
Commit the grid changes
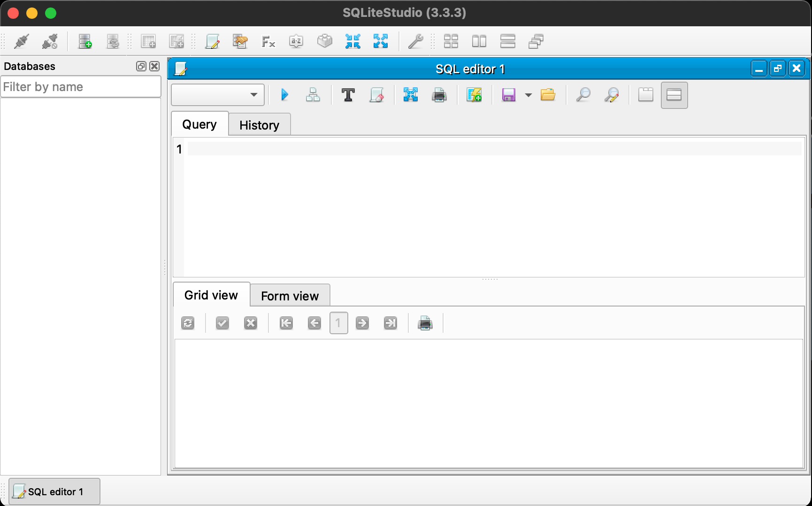(222, 323)
